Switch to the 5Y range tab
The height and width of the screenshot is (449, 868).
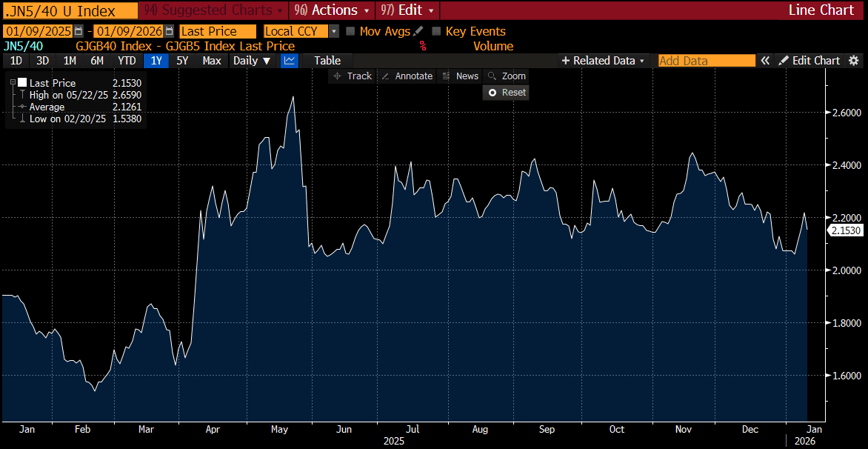pyautogui.click(x=182, y=61)
